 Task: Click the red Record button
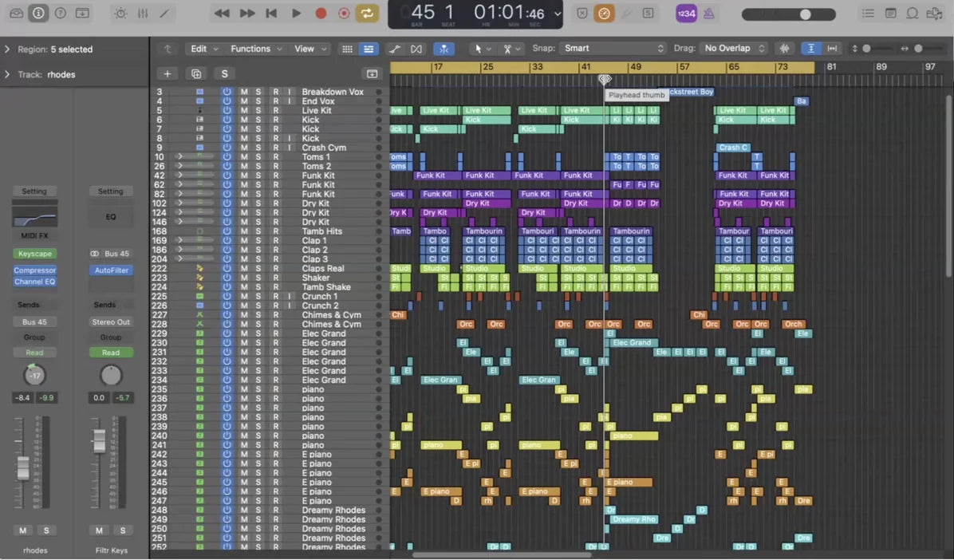321,13
